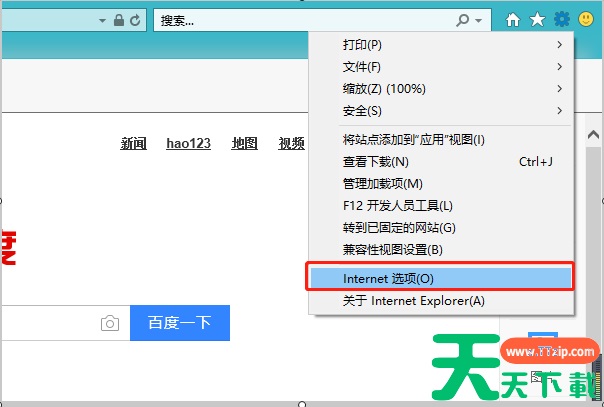Open the 视频 link
The width and height of the screenshot is (604, 407).
[x=292, y=143]
